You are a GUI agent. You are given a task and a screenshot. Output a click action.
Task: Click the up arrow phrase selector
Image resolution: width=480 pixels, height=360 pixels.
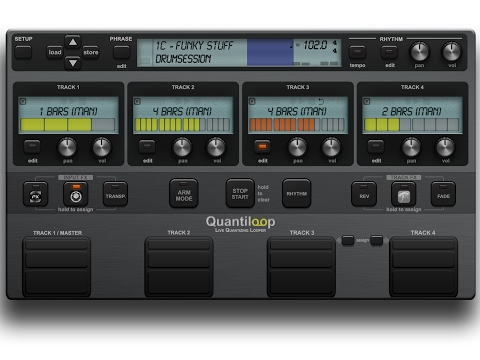click(73, 42)
